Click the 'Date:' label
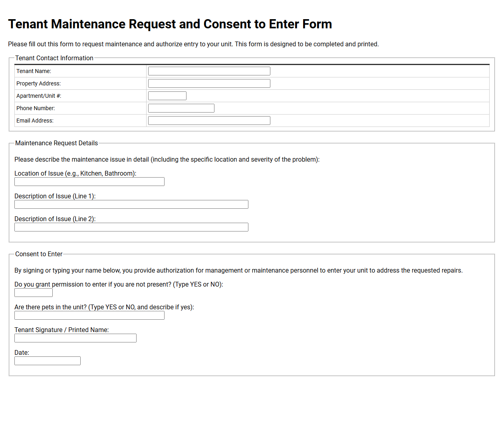The image size is (504, 447). (x=22, y=352)
